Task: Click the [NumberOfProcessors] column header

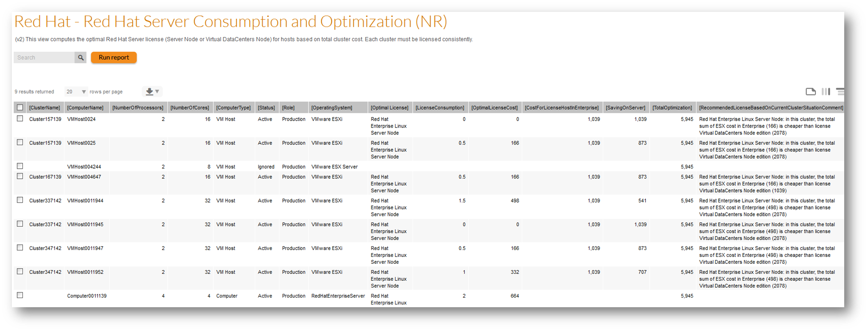Action: [138, 108]
